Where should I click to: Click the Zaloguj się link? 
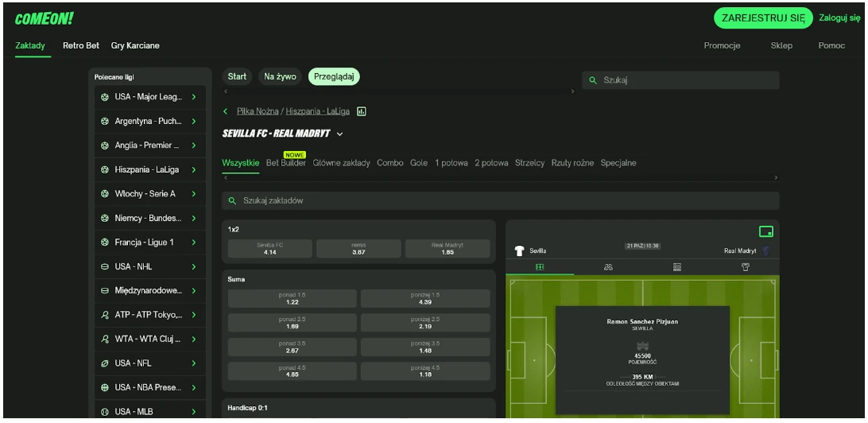[839, 17]
